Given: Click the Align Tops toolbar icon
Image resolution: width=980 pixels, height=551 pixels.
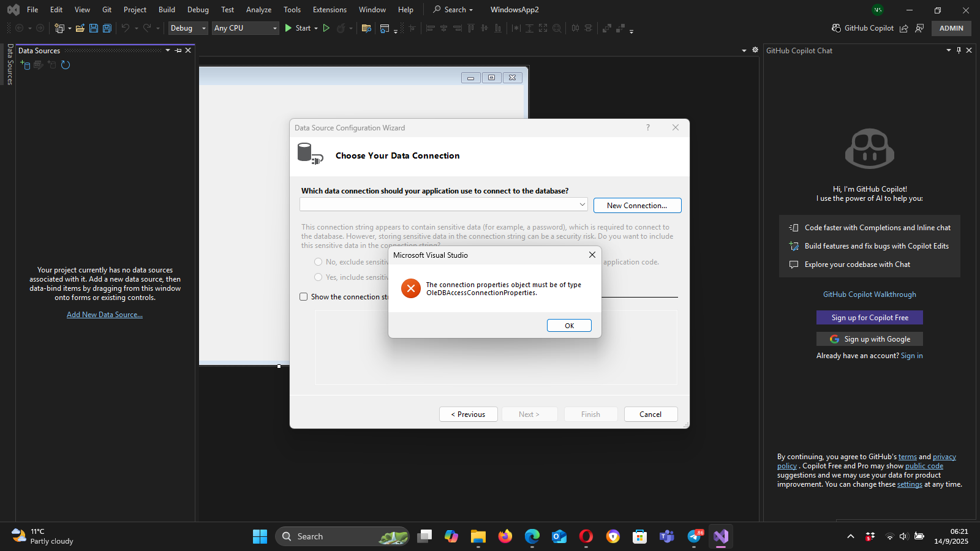Looking at the screenshot, I should (471, 28).
